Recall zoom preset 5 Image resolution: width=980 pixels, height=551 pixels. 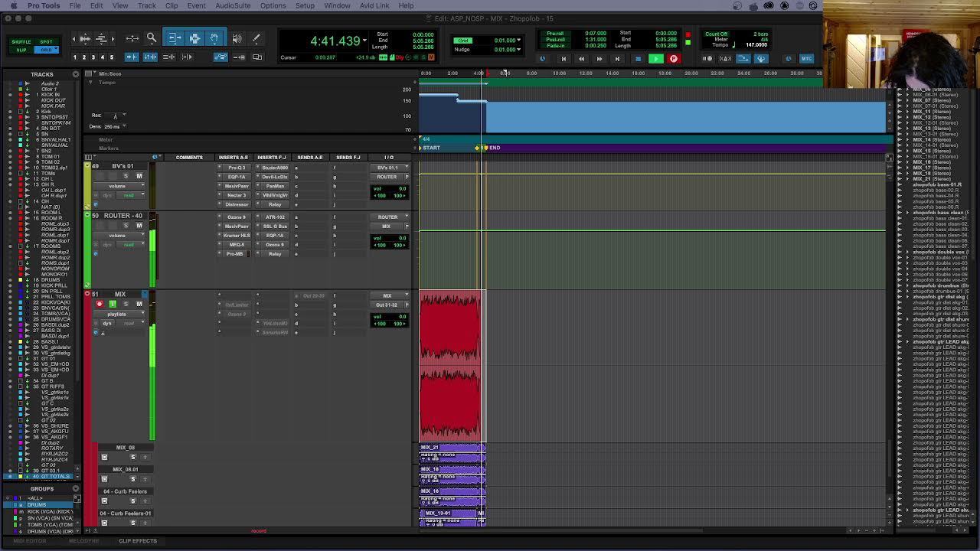click(x=112, y=57)
